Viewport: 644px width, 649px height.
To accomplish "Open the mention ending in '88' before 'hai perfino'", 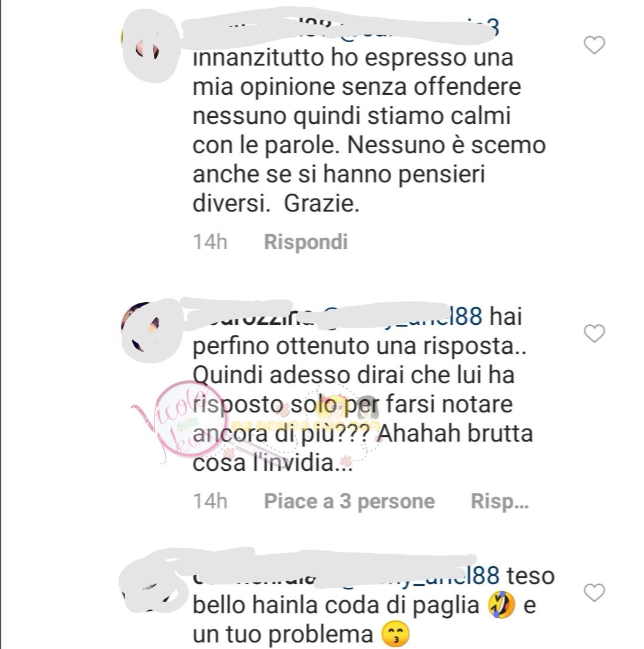I will (x=402, y=316).
